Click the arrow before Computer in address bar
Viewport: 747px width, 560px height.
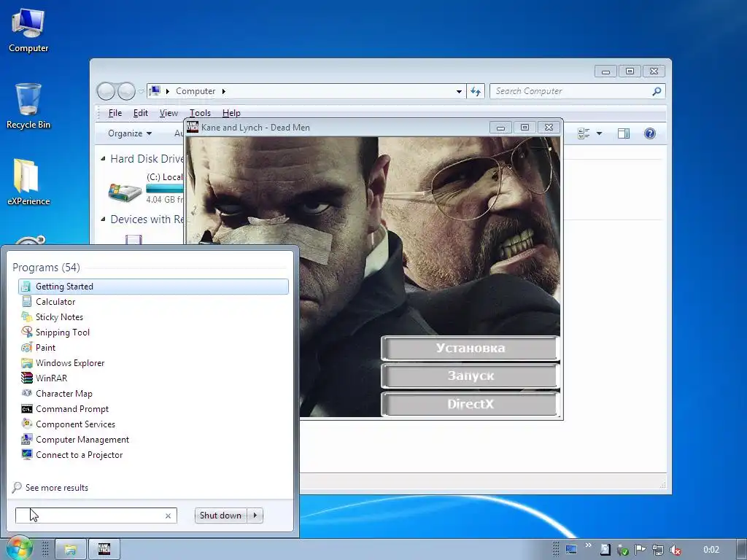coord(168,91)
